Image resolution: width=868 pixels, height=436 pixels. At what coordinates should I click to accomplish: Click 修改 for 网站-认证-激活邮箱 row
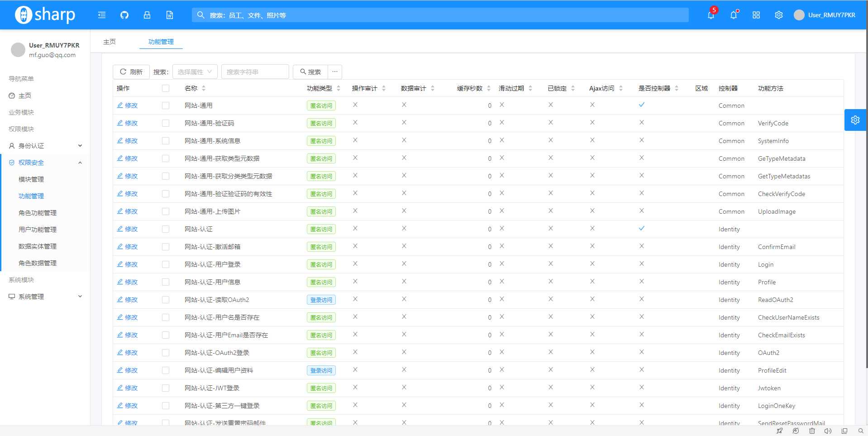(128, 247)
